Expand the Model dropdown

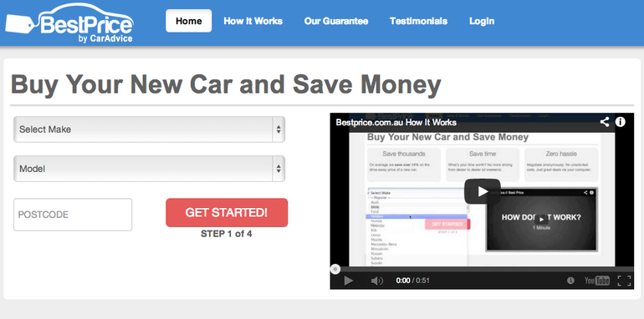[149, 169]
